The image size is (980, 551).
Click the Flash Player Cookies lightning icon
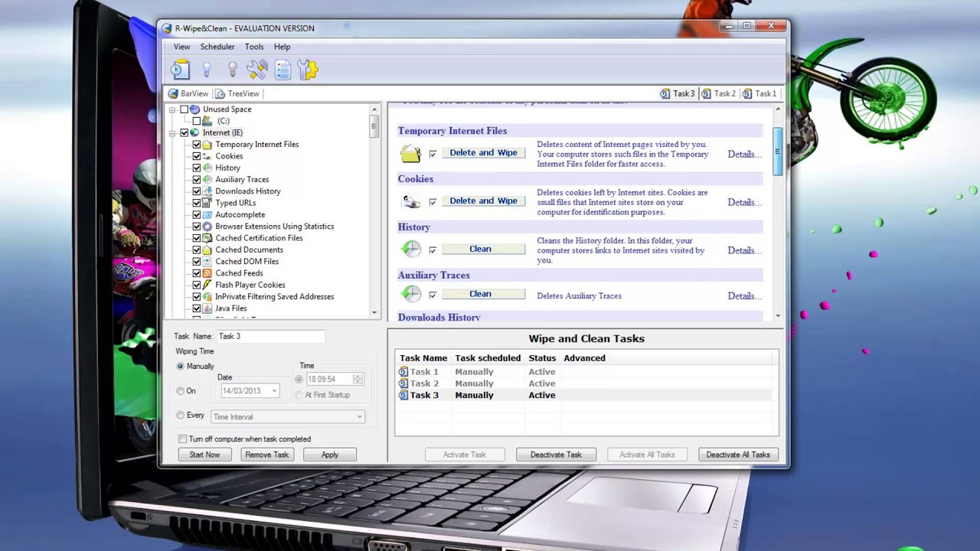207,285
